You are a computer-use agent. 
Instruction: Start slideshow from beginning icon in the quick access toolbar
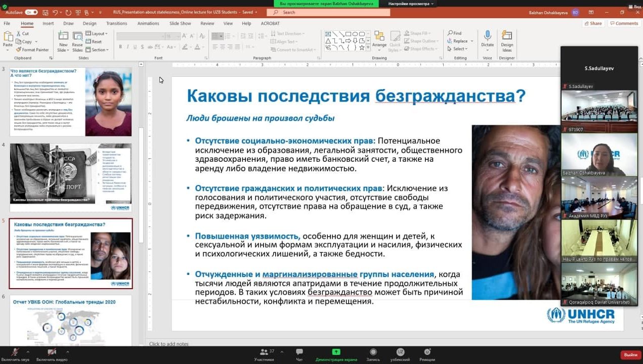tap(78, 12)
